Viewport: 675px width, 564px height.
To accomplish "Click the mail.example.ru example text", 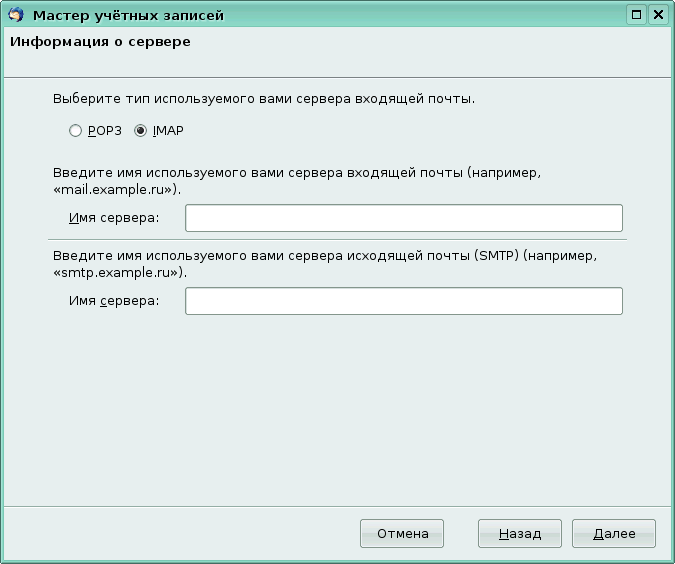I will [116, 188].
